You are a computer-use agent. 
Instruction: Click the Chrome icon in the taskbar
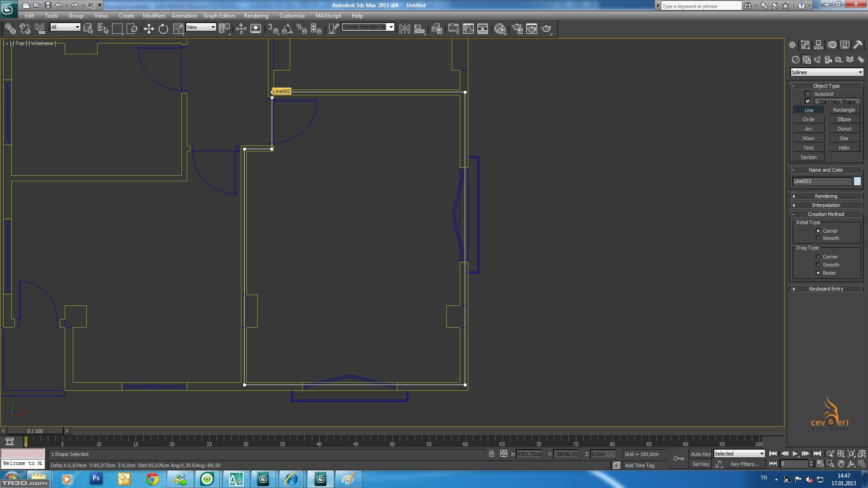click(x=152, y=479)
